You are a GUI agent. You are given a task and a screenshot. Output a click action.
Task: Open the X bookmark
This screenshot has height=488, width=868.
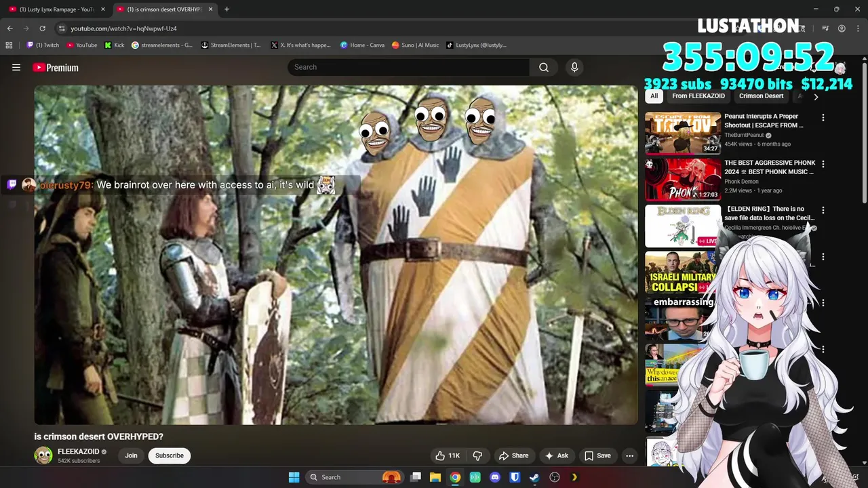click(300, 45)
